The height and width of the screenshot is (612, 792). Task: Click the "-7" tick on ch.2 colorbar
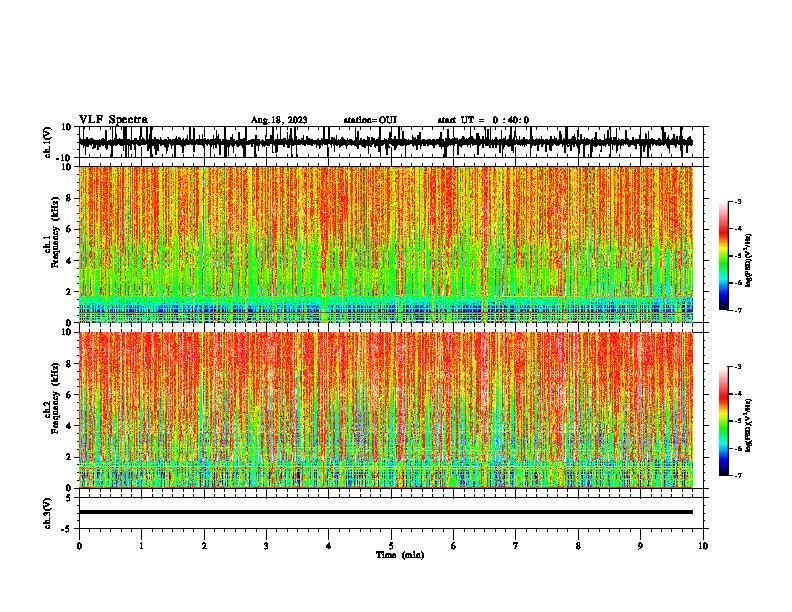pyautogui.click(x=737, y=475)
